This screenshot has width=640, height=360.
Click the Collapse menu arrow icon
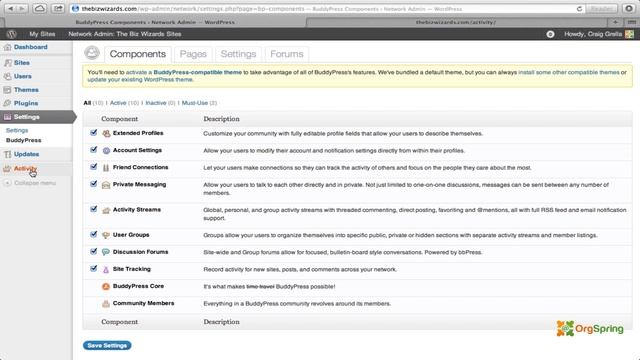tap(7, 183)
